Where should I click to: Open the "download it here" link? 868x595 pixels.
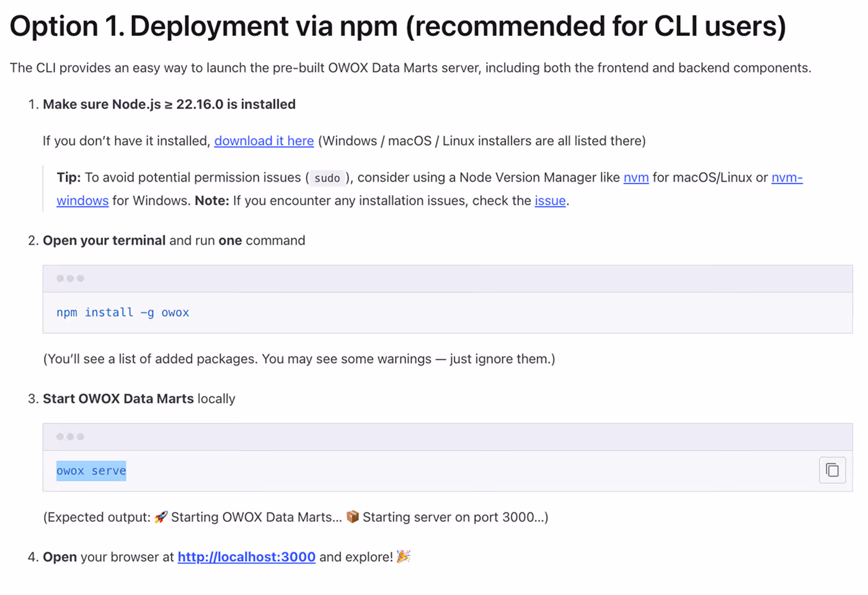click(264, 141)
